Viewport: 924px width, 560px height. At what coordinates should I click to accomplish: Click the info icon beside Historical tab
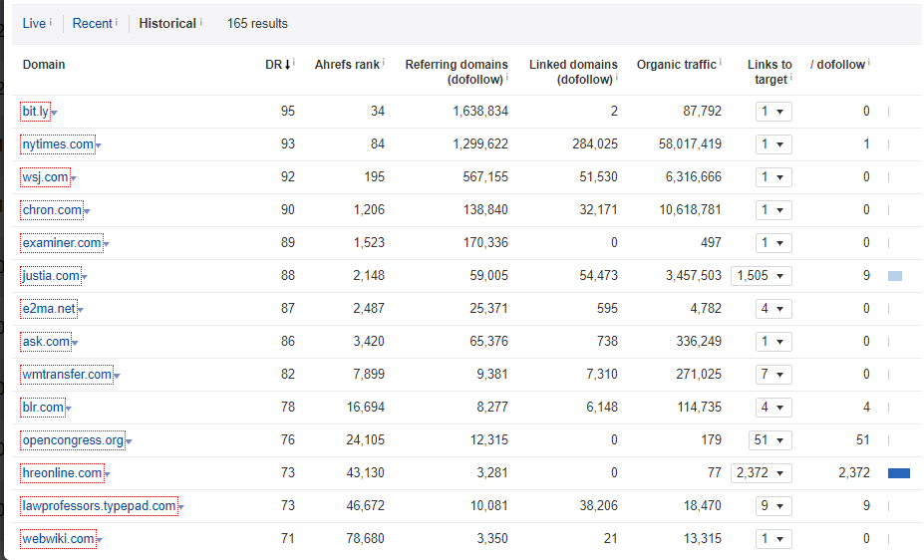[x=201, y=22]
